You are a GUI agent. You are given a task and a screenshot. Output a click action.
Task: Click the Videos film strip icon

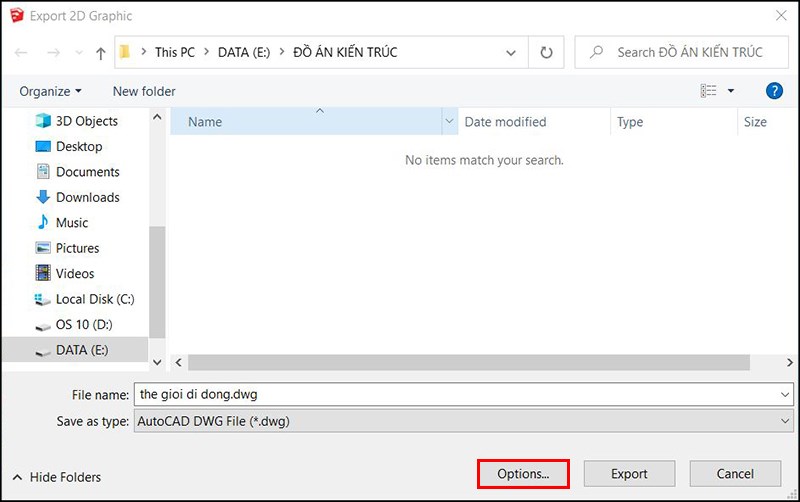pos(43,273)
